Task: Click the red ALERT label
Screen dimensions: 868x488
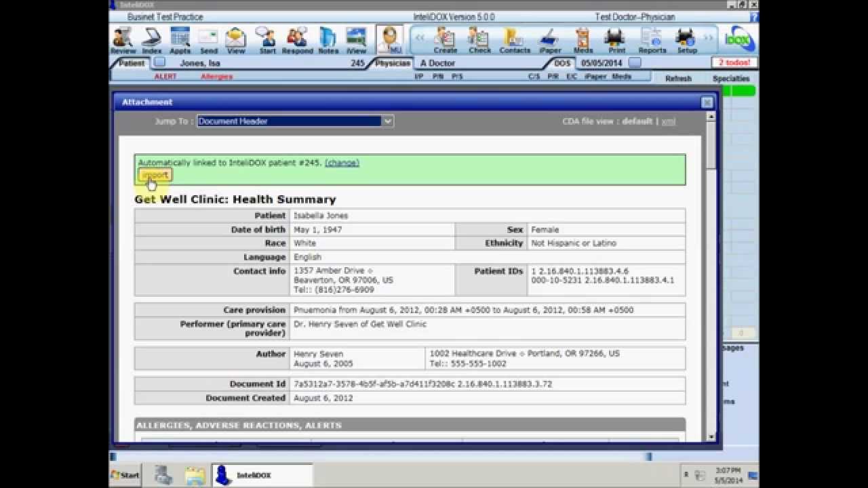Action: (x=165, y=77)
